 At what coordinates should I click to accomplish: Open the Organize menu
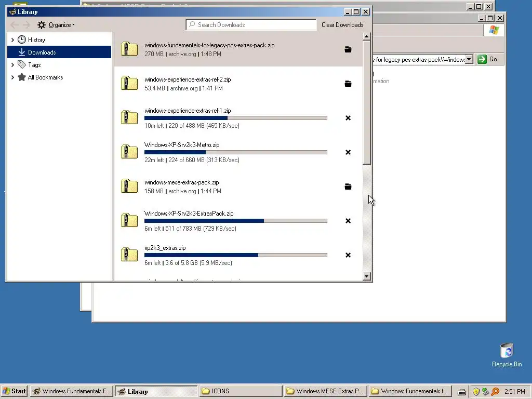[56, 25]
